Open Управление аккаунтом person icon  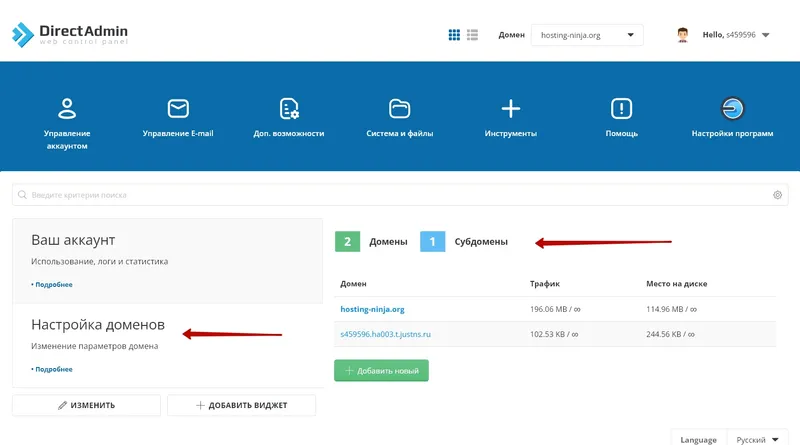(x=67, y=109)
